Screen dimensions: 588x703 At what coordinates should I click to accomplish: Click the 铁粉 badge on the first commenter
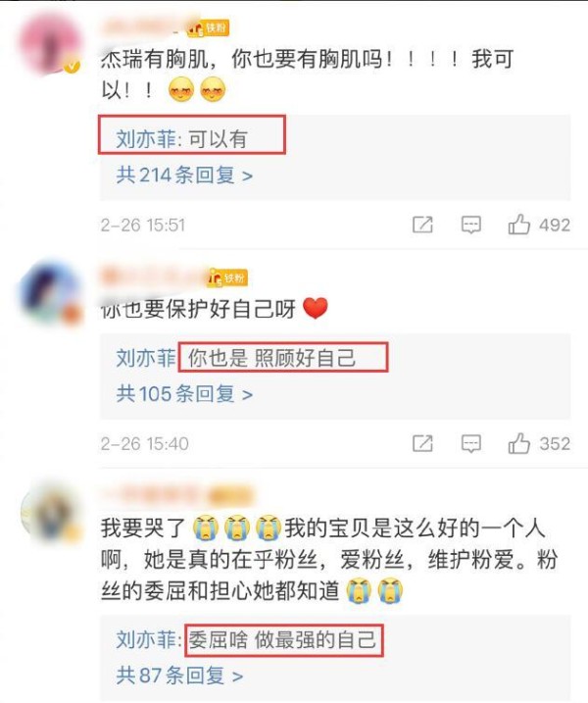coord(209,28)
